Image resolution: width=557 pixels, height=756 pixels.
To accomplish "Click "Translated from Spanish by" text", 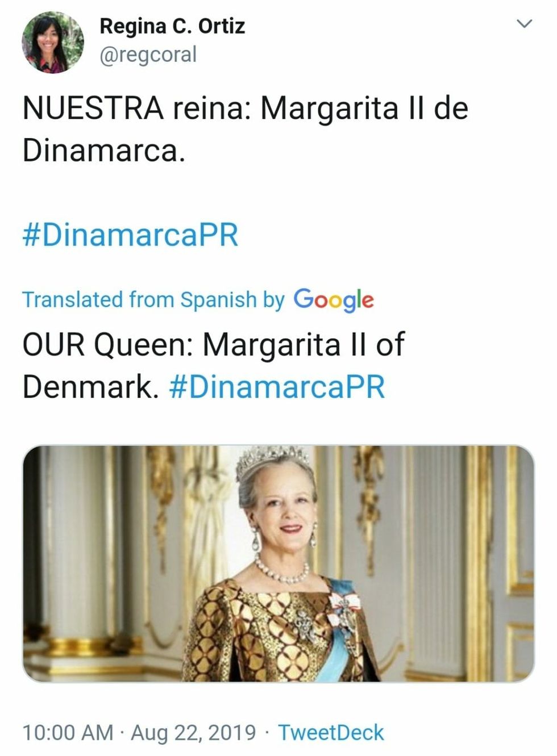I will (x=153, y=299).
